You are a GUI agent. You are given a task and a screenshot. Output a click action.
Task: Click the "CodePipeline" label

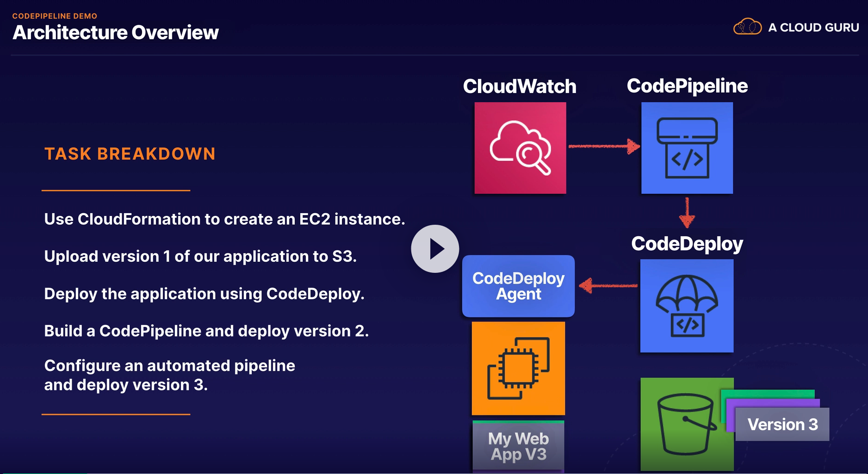tap(687, 86)
